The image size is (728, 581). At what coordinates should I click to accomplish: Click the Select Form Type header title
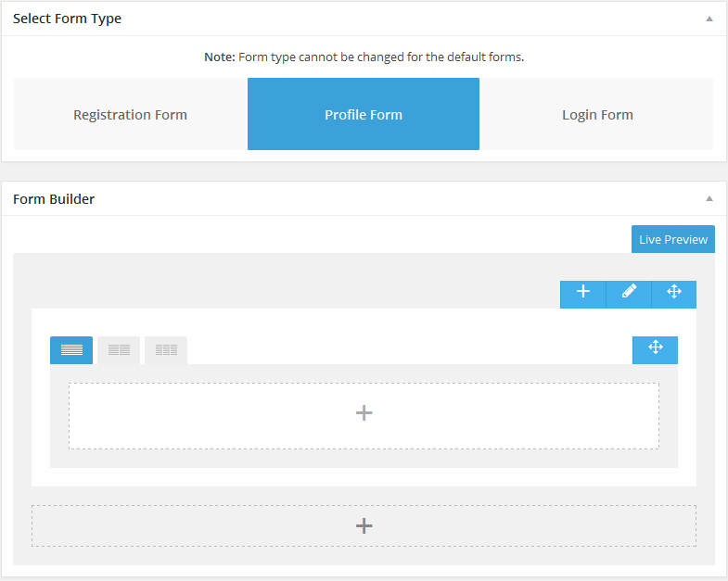(x=67, y=19)
